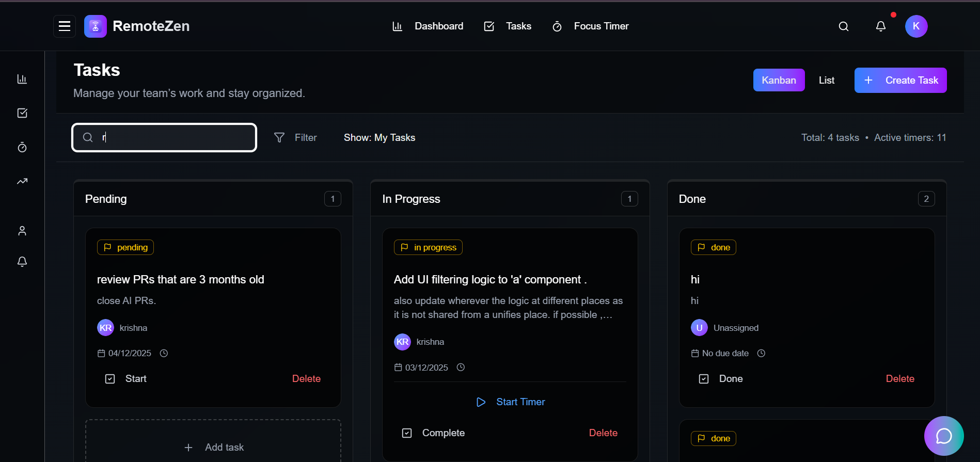The image size is (980, 462).
Task: Switch to List view
Action: coord(827,80)
